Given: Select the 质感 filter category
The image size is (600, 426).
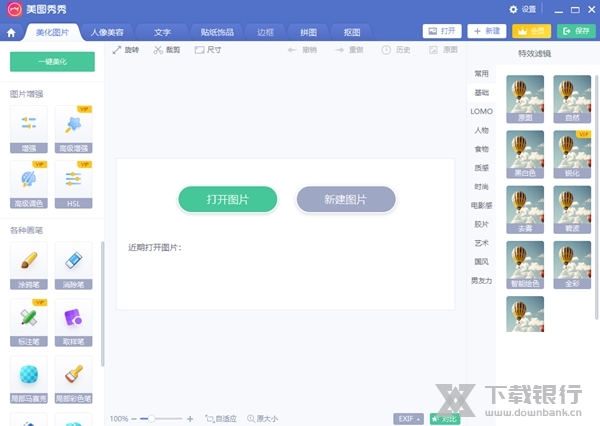Looking at the screenshot, I should point(481,168).
